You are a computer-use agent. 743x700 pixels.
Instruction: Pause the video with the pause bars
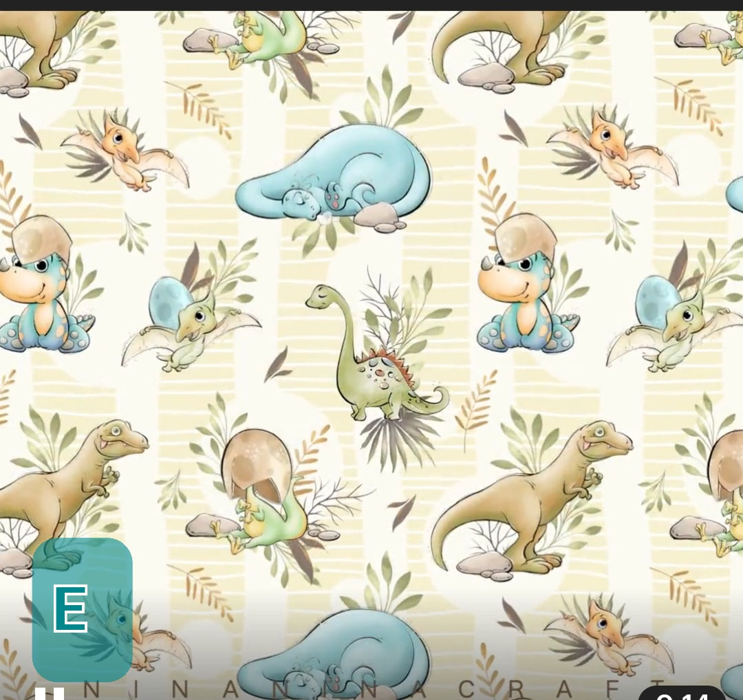coord(50,694)
